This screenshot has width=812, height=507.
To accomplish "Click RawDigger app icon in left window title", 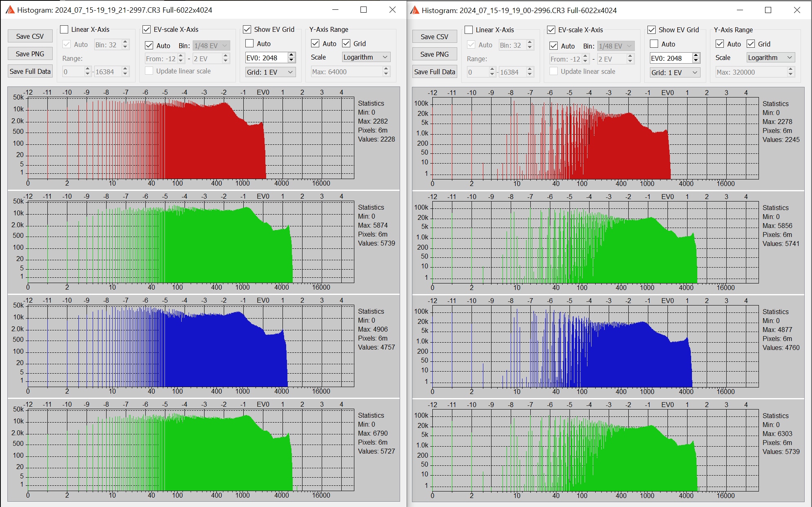I will pyautogui.click(x=10, y=10).
